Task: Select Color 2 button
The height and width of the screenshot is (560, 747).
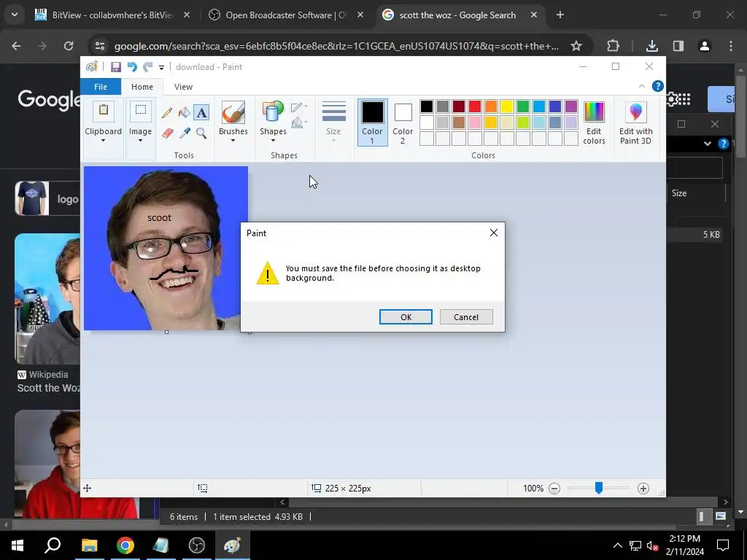Action: click(403, 122)
